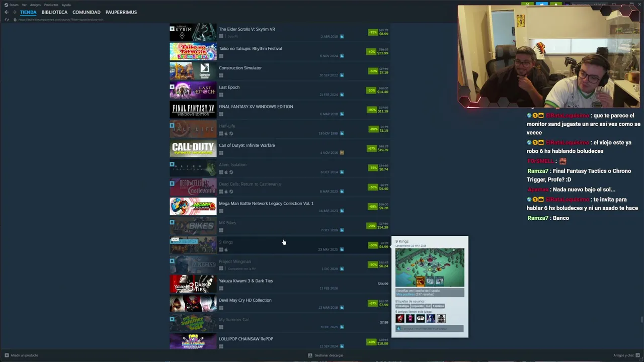Click the Dead Cells Return to Castlevania thumbnail
644x362 pixels.
193,187
